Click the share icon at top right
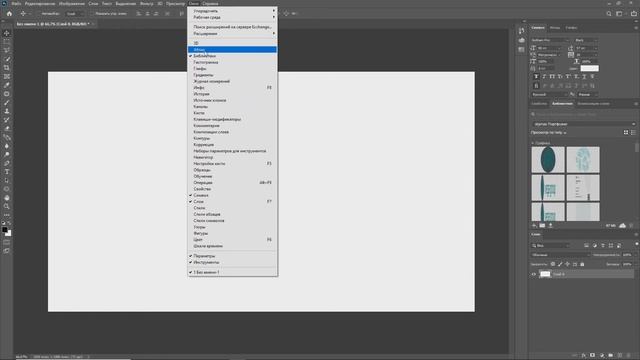This screenshot has width=640, height=360. click(633, 13)
